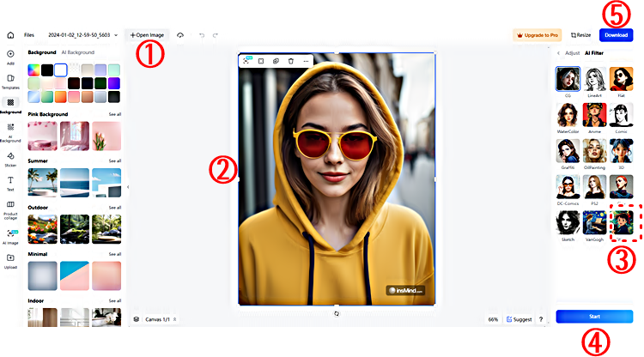Screen dimensions: 644x357
Task: See all Indoor backgrounds
Action: pos(115,300)
